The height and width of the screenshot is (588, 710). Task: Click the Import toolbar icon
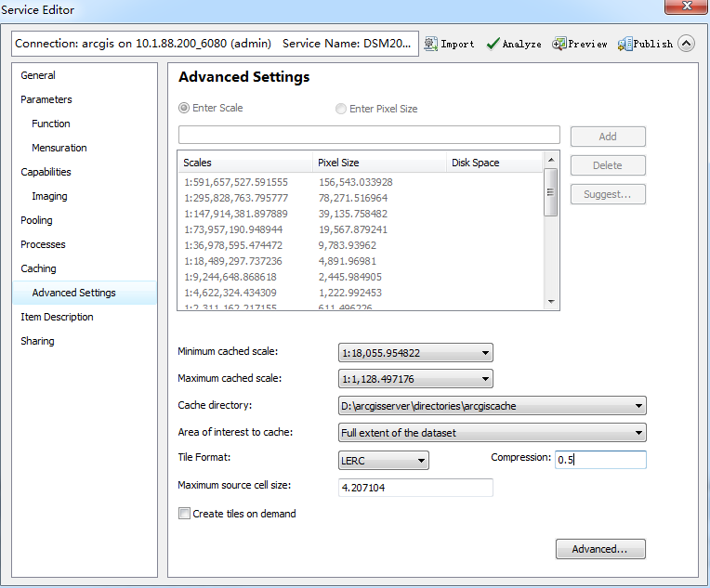pyautogui.click(x=449, y=44)
